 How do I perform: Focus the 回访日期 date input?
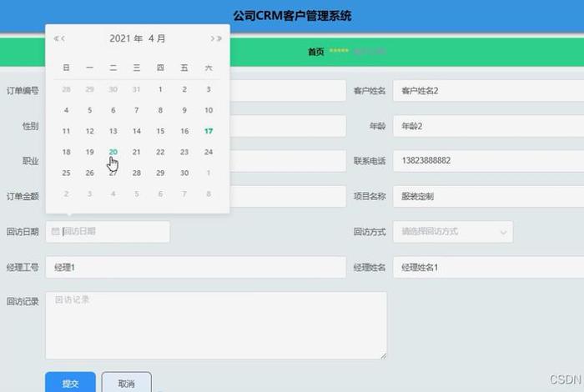tap(108, 232)
